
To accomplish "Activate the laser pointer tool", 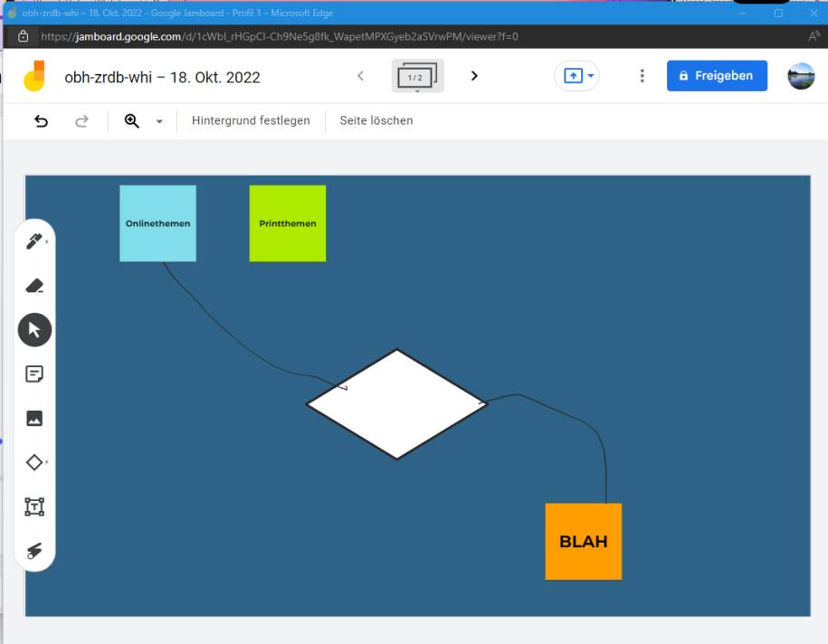I will pos(33,550).
